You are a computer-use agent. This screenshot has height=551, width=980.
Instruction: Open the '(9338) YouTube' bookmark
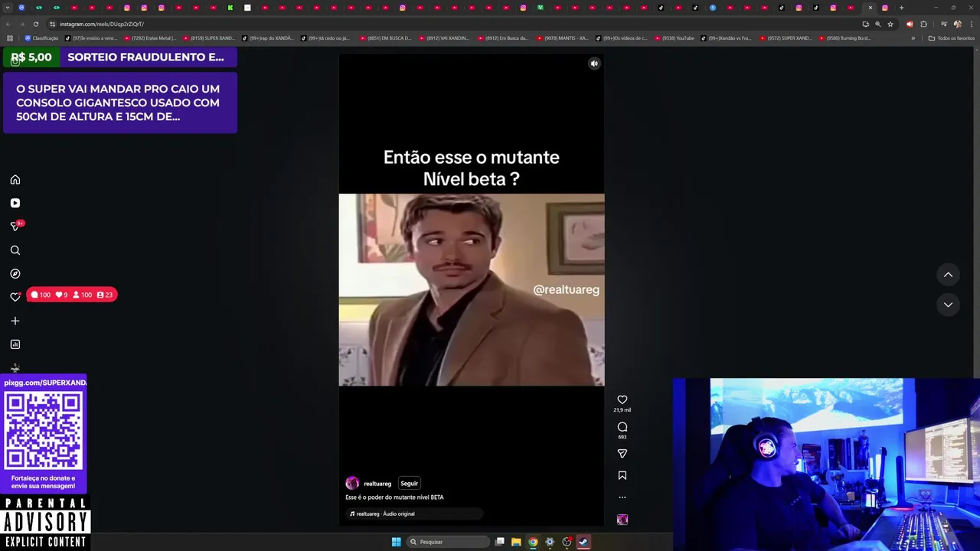(x=674, y=38)
